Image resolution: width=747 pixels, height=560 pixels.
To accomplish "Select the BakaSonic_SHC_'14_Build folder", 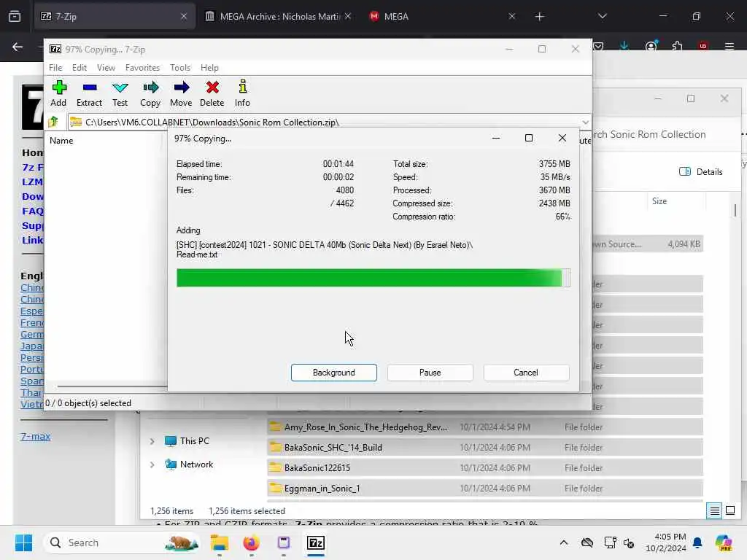I will coord(484,448).
